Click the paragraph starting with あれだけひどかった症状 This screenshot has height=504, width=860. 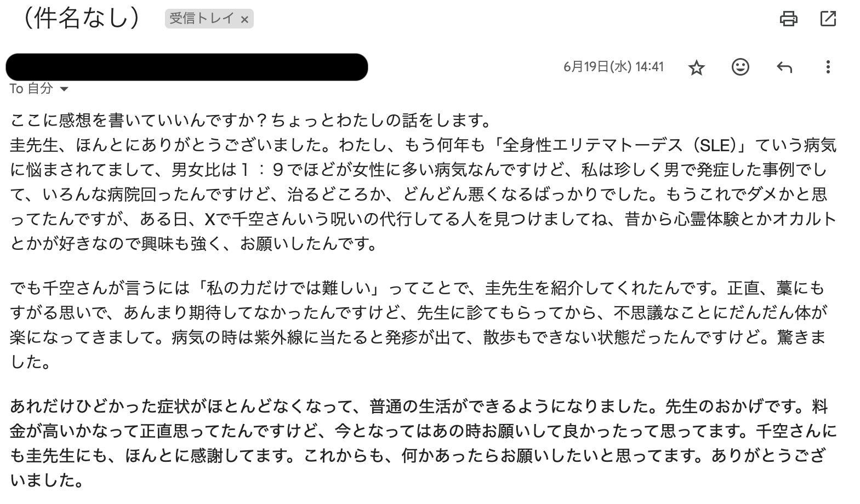pos(423,443)
